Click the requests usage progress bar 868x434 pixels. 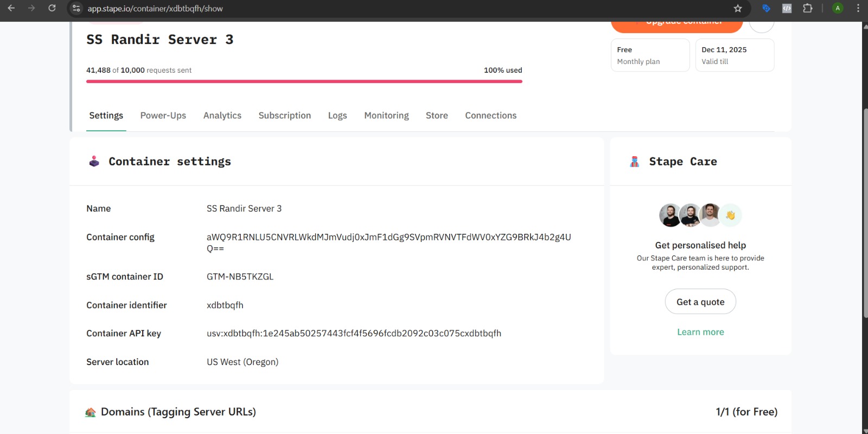pos(304,81)
